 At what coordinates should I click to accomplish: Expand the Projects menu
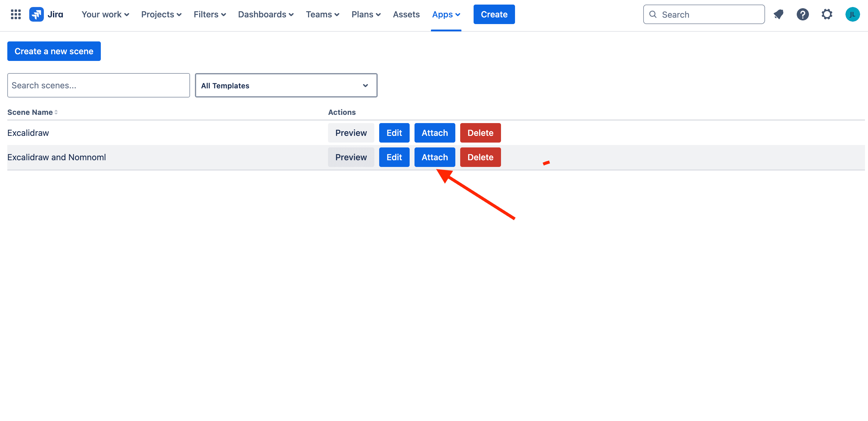tap(161, 15)
